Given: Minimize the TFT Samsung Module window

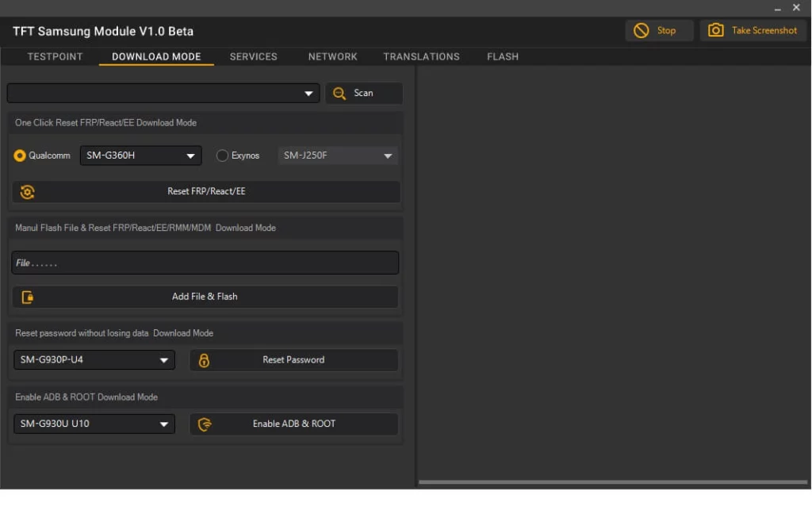Looking at the screenshot, I should [x=777, y=8].
